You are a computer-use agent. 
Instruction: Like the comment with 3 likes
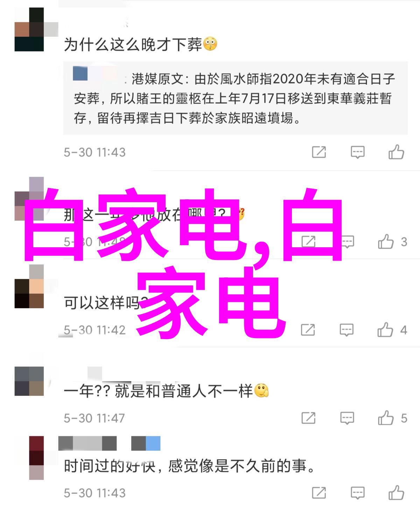tap(386, 242)
